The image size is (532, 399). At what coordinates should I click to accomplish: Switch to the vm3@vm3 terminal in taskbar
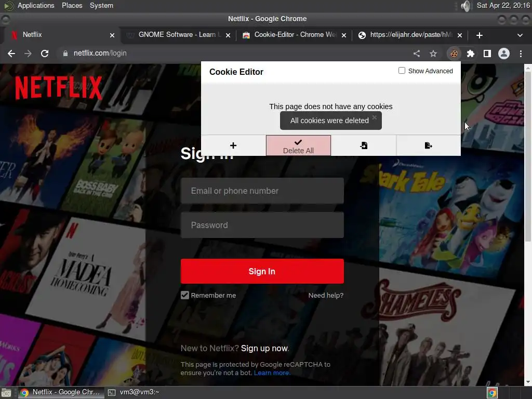[x=134, y=392]
